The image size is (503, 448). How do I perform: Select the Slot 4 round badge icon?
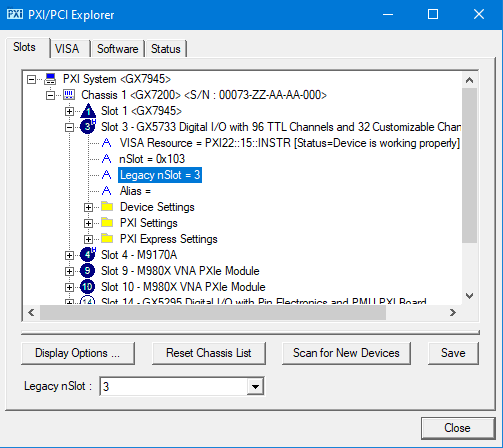pos(88,255)
